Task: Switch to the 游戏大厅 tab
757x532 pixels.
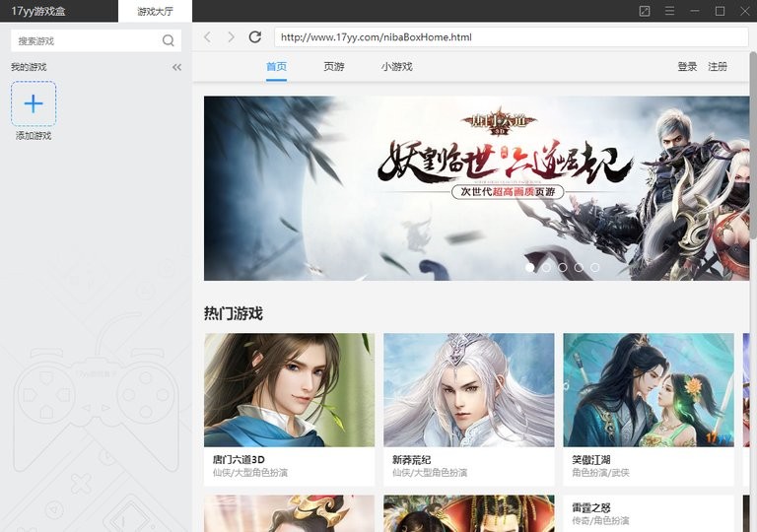Action: pos(155,11)
